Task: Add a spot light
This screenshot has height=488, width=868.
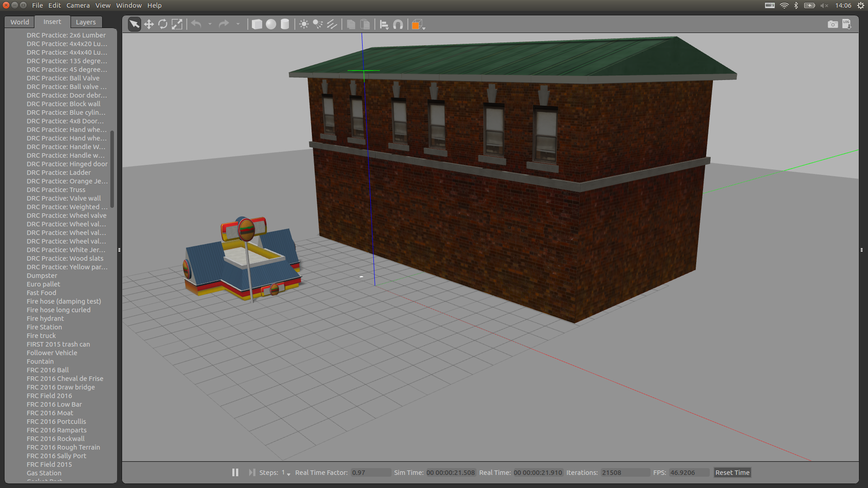Action: pyautogui.click(x=318, y=24)
